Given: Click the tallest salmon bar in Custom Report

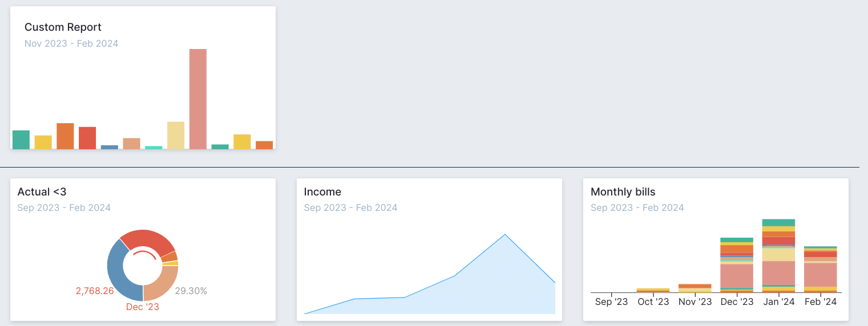Looking at the screenshot, I should click(x=198, y=99).
